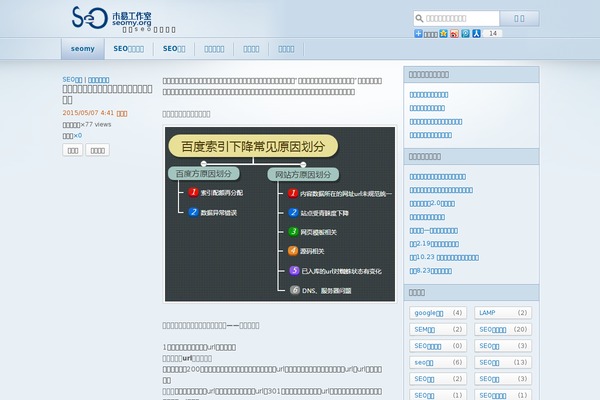Click the search submit button
Screen dimensions: 600x400
pyautogui.click(x=519, y=18)
